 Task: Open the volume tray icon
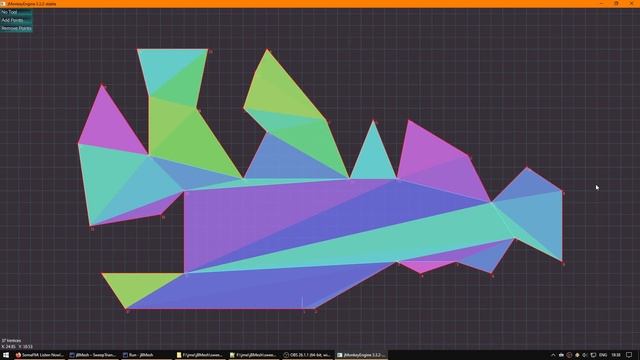click(585, 355)
